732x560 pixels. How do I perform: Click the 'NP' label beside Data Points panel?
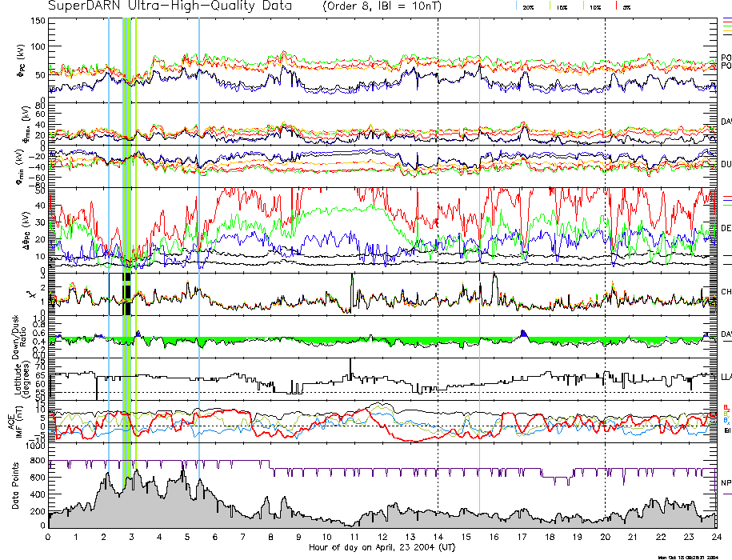(726, 483)
